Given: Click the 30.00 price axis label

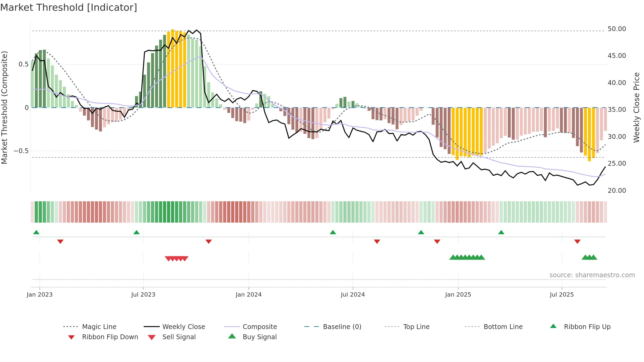Looking at the screenshot, I should (x=617, y=136).
